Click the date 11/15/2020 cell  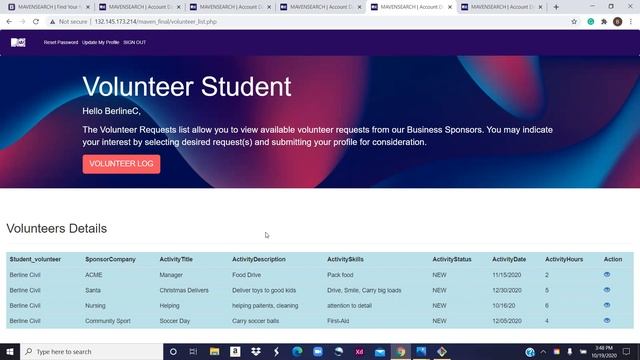[x=507, y=275]
